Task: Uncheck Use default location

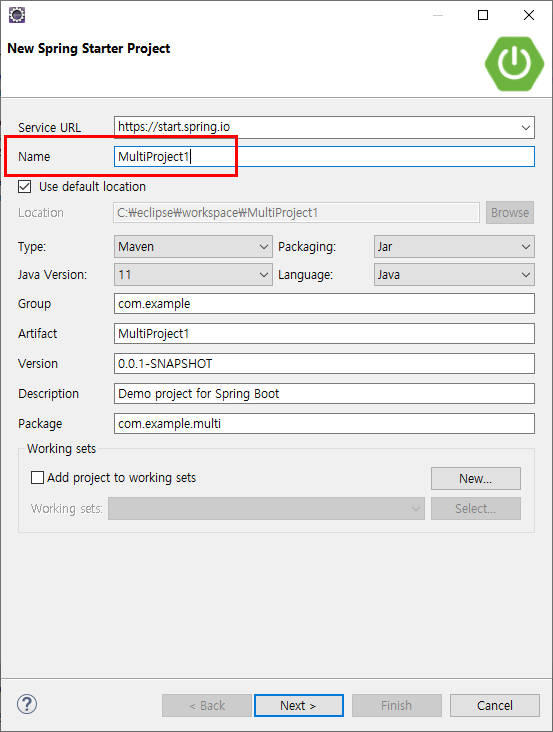Action: [24, 187]
